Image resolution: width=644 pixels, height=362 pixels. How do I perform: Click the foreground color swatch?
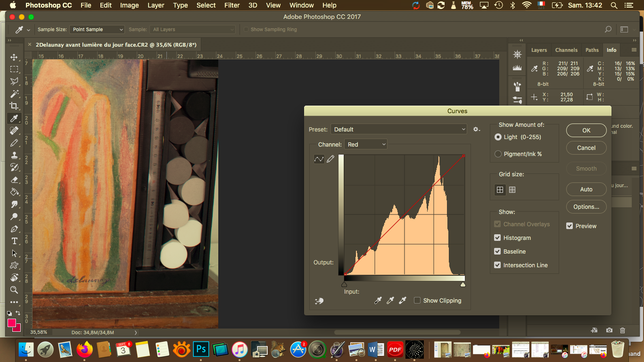tap(11, 323)
